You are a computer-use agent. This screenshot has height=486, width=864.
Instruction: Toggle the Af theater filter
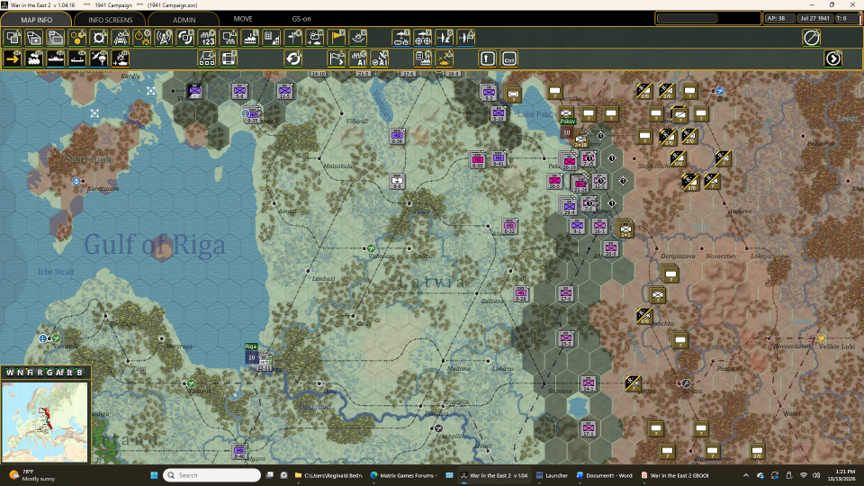tap(60, 372)
